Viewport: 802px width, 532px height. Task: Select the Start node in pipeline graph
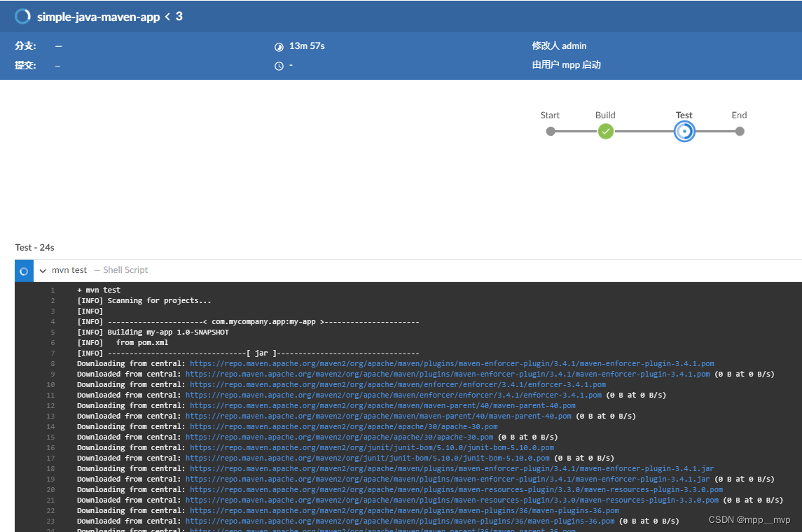click(x=551, y=132)
